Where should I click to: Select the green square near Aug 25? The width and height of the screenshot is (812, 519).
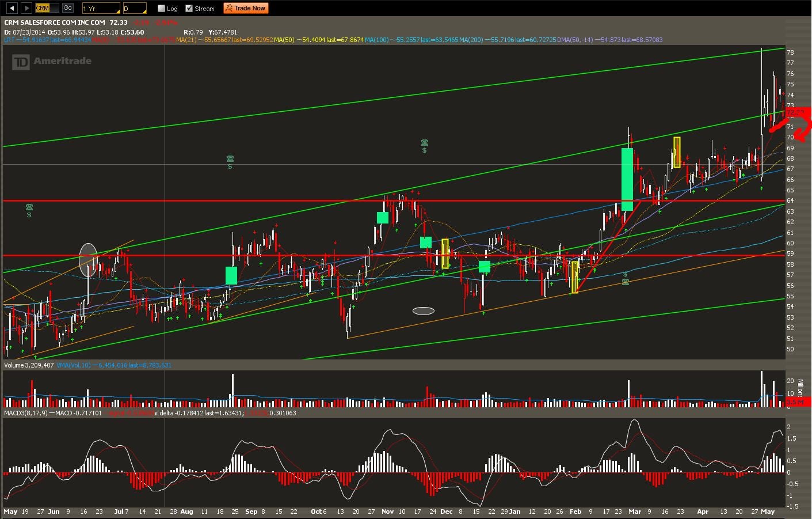point(231,275)
